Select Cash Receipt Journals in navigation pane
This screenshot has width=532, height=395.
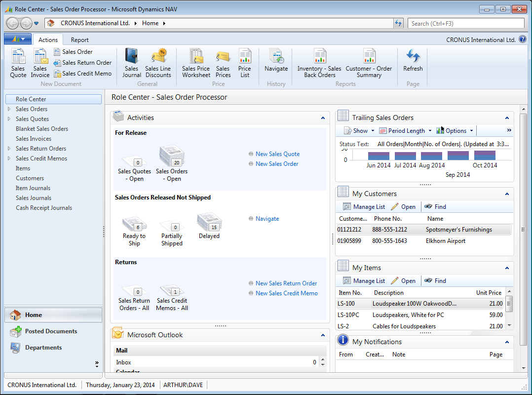point(44,208)
